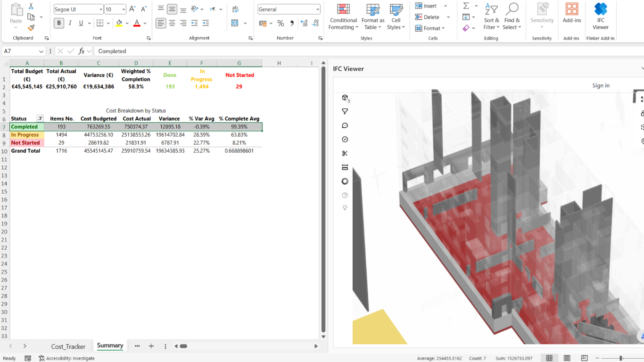The height and width of the screenshot is (362, 644).
Task: Switch to Page Break Preview view
Action: coord(585,358)
